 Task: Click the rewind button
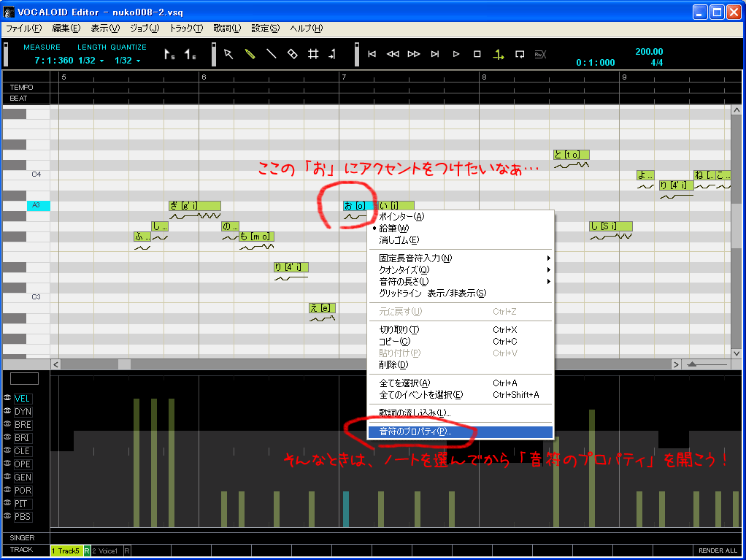click(393, 54)
